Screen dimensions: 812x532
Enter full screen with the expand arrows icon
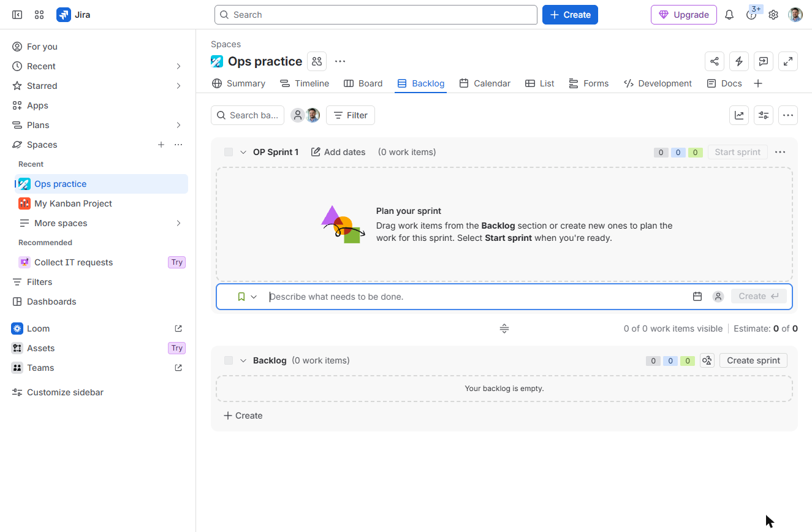coord(788,61)
